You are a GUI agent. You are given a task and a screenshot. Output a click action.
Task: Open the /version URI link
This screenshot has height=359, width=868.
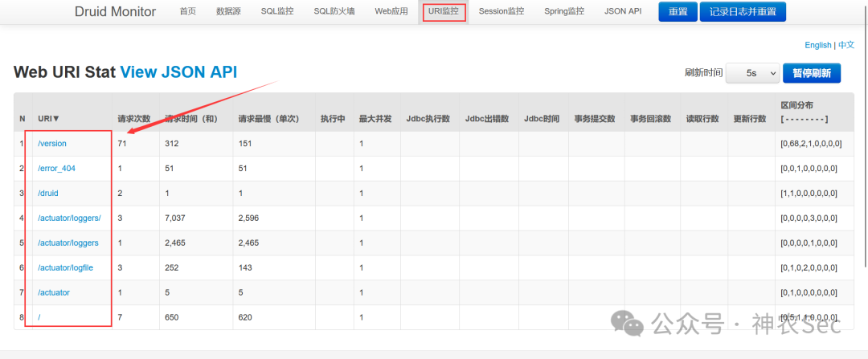tap(52, 143)
